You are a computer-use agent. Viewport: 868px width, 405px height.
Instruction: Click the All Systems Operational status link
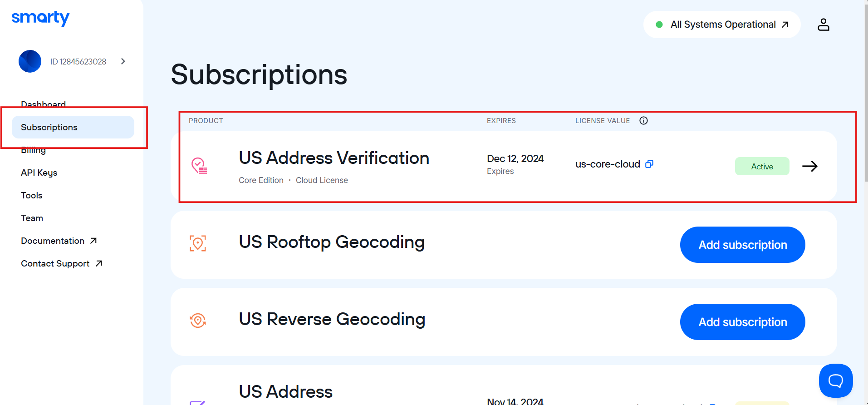click(x=722, y=25)
